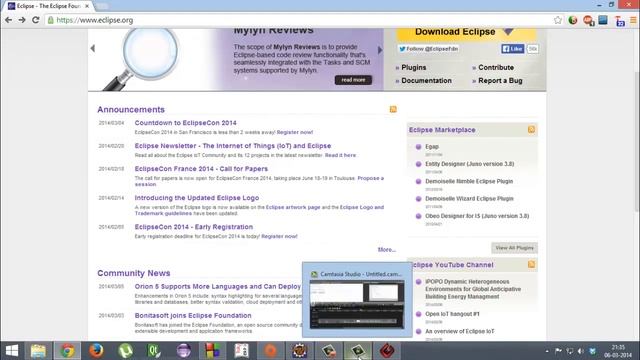
Task: Click the Camtasia Studio taskbar icon
Action: coord(358,351)
